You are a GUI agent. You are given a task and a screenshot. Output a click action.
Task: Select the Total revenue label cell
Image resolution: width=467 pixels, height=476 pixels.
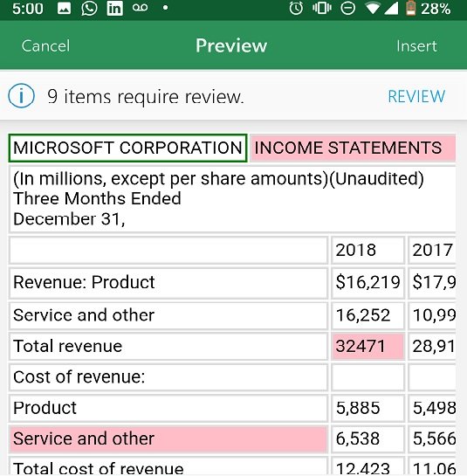[168, 346]
